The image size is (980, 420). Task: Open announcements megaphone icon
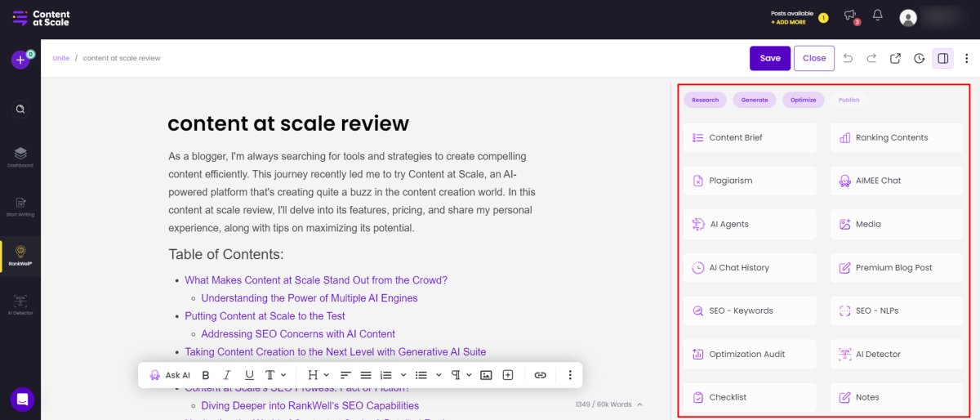[x=850, y=16]
